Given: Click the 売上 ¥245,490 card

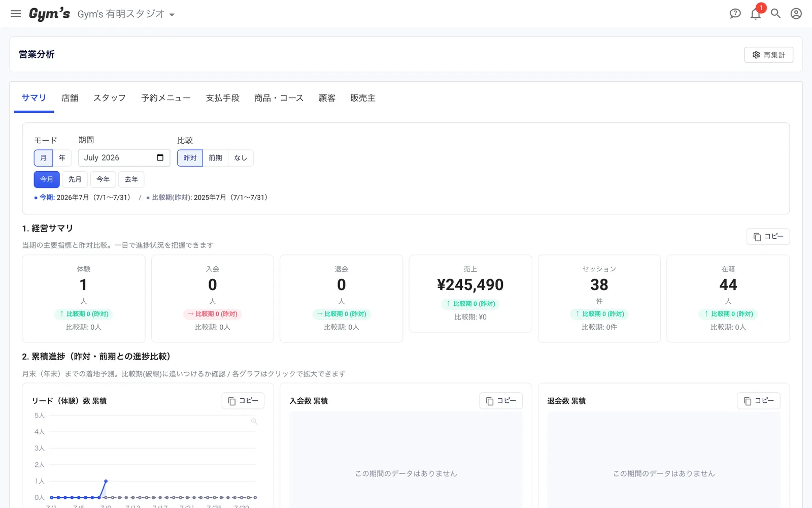Looking at the screenshot, I should pos(470,294).
